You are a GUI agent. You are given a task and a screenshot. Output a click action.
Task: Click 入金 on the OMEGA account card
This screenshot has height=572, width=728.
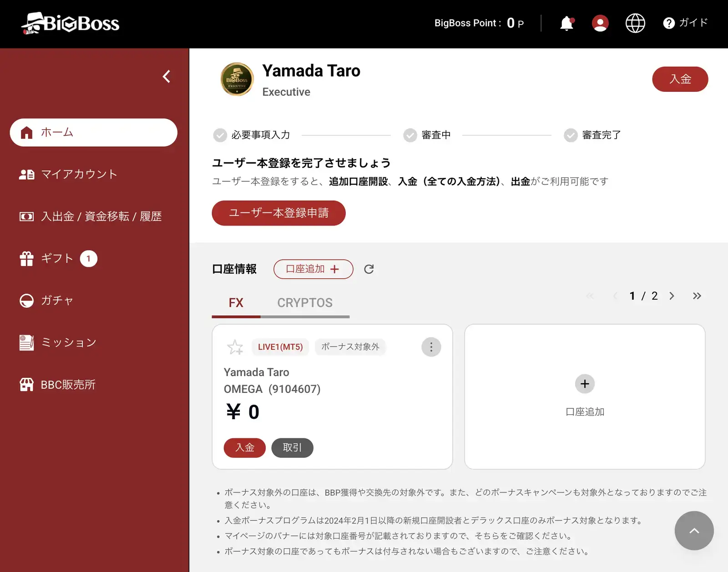click(x=245, y=448)
